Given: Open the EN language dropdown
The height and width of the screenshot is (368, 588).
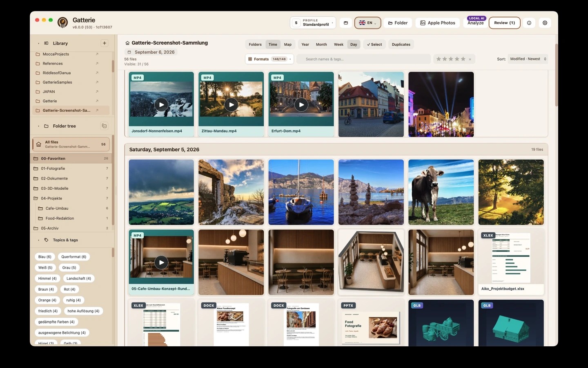Looking at the screenshot, I should pyautogui.click(x=367, y=23).
